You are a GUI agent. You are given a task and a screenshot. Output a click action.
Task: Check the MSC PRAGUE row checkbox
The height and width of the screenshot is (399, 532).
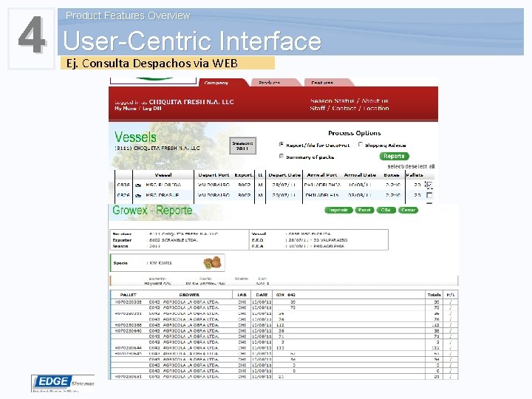(429, 195)
